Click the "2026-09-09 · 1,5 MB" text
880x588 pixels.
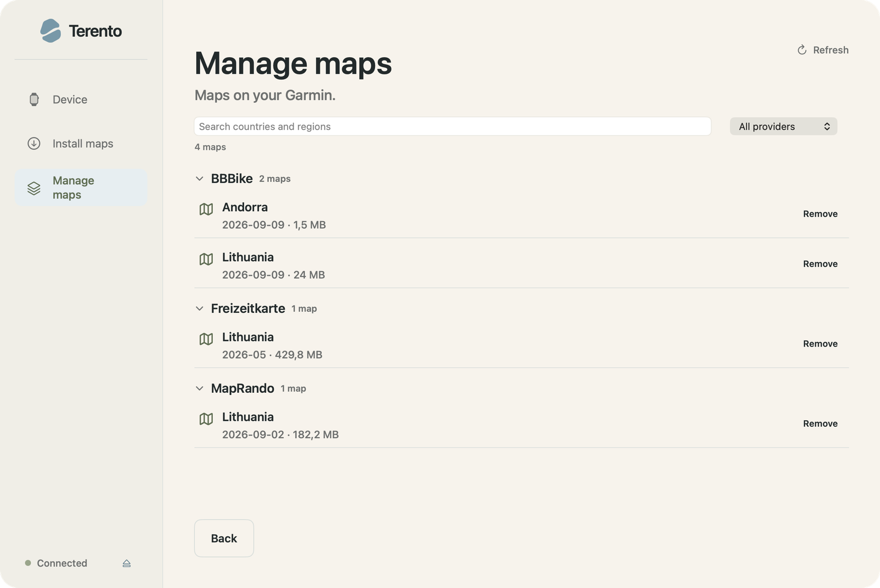coord(274,225)
